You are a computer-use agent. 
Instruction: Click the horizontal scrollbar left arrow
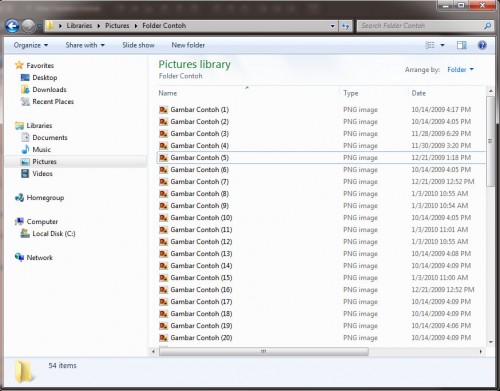(153, 351)
